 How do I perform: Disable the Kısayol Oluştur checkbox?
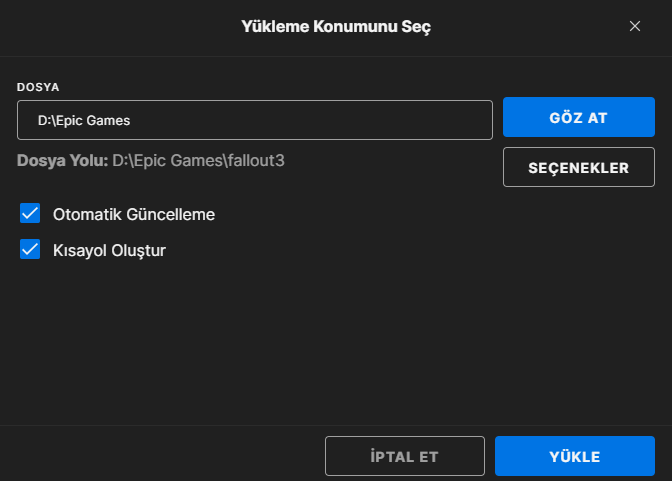point(30,250)
